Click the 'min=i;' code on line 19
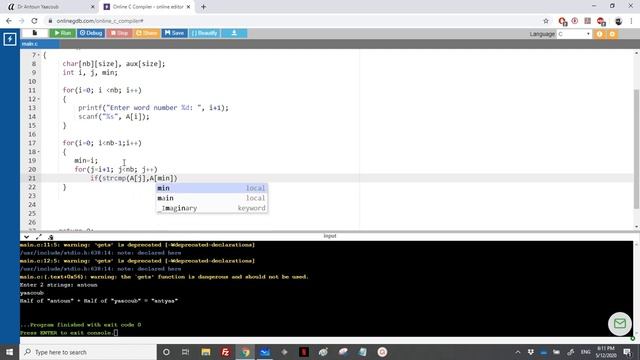 coord(86,160)
